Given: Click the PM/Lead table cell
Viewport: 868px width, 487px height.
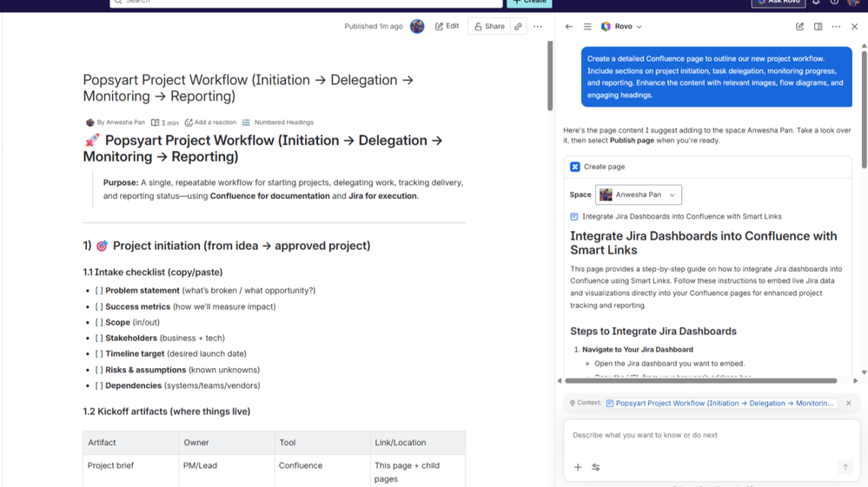Looking at the screenshot, I should (200, 465).
